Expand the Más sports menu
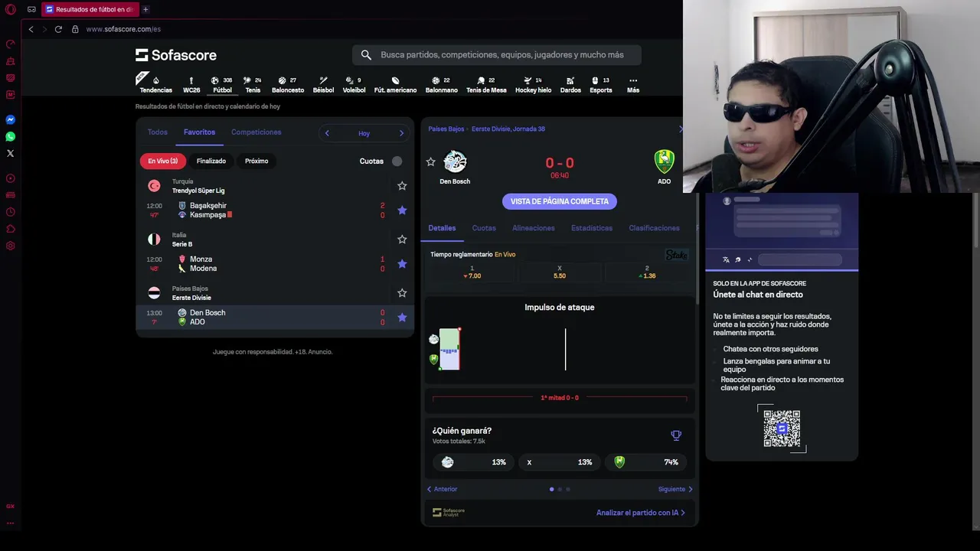This screenshot has width=980, height=551. tap(632, 84)
